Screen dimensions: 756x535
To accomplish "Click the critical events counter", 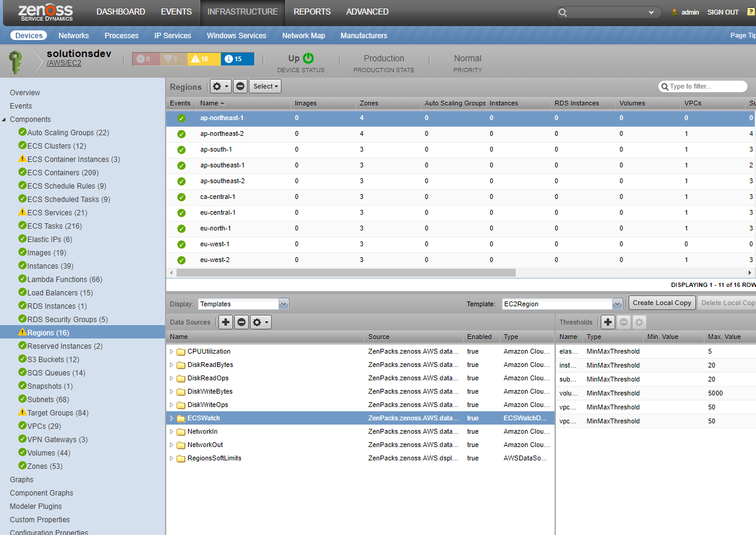I will [x=146, y=59].
